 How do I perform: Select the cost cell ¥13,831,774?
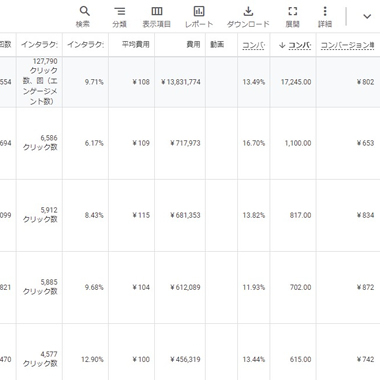click(181, 82)
